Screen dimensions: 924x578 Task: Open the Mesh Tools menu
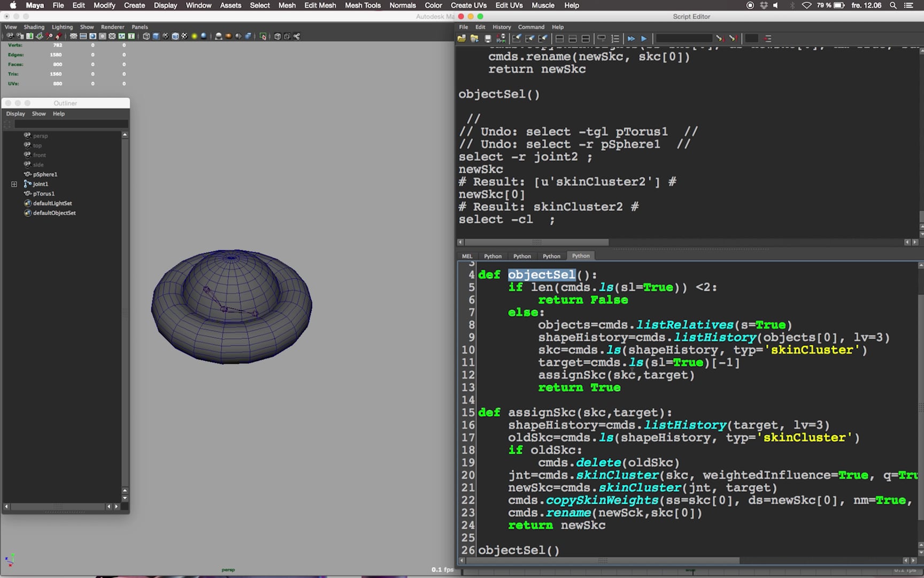click(x=363, y=5)
